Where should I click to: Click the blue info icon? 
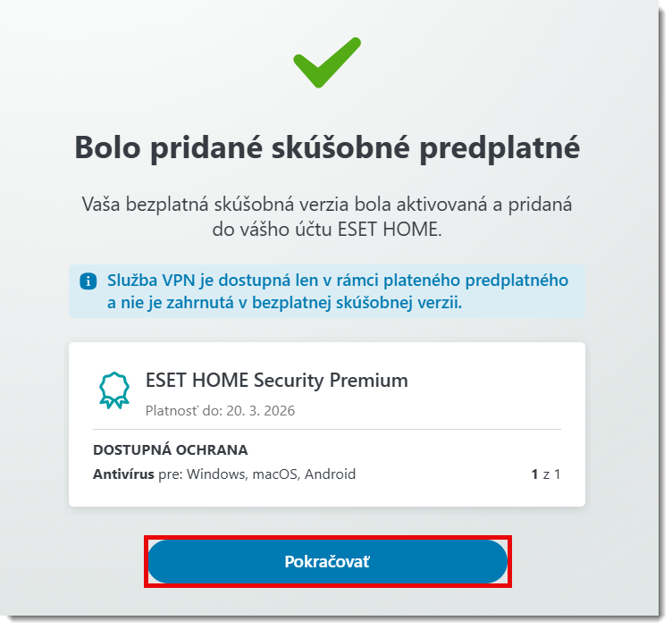point(88,281)
